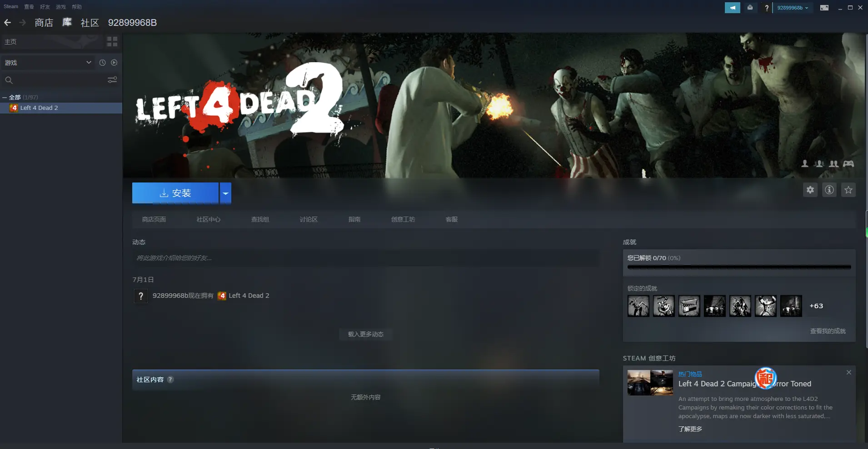
Task: Open first locked achievement icon
Action: [x=638, y=306]
